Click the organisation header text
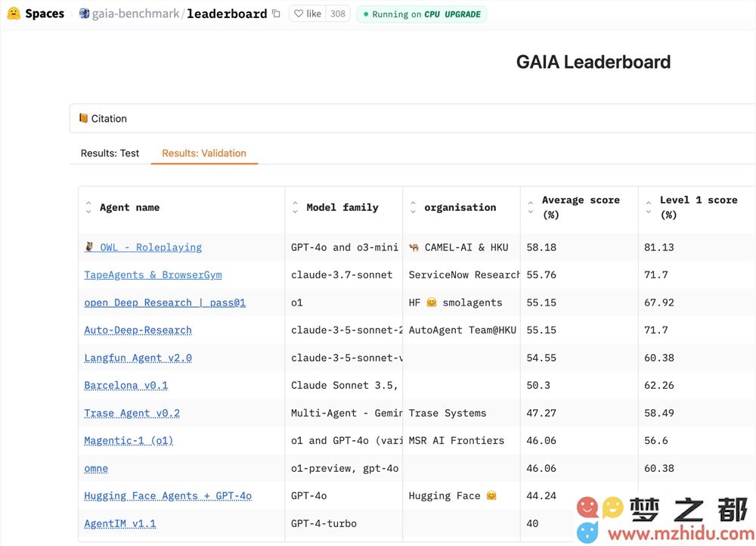Screen dimensions: 756x546 [x=460, y=207]
